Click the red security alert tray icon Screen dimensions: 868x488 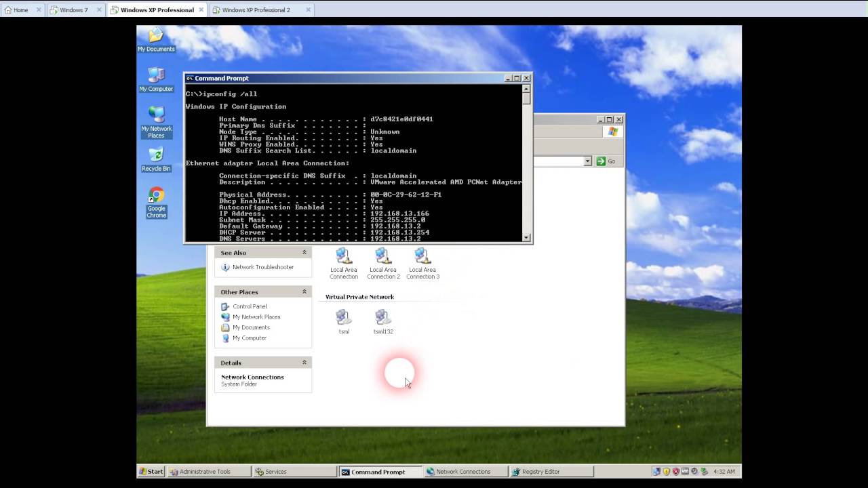click(x=675, y=472)
